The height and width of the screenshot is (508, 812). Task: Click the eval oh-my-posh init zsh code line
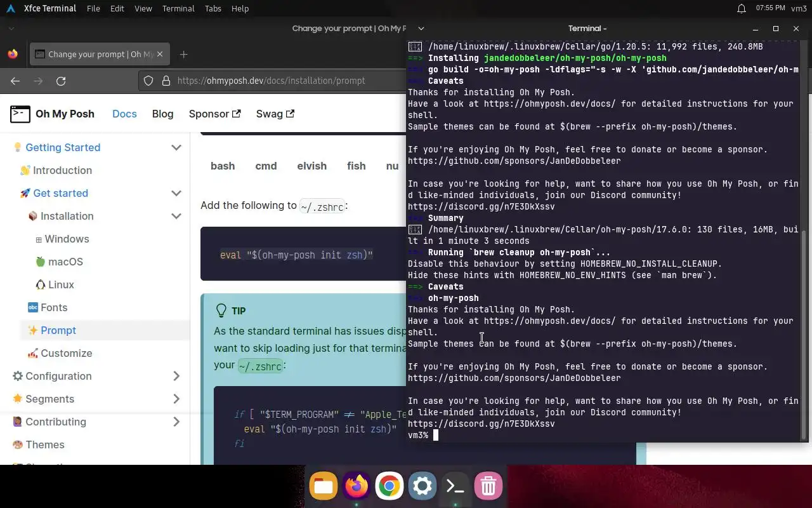point(296,255)
